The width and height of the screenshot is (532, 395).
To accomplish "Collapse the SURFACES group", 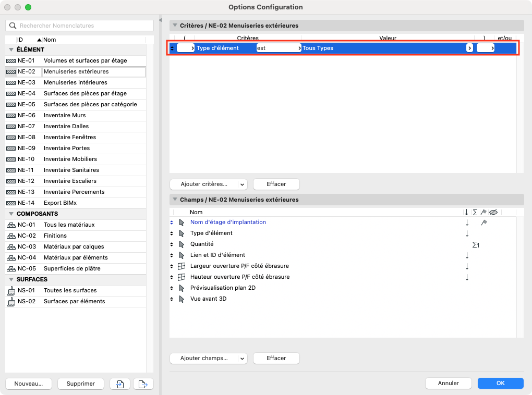I will [x=11, y=279].
